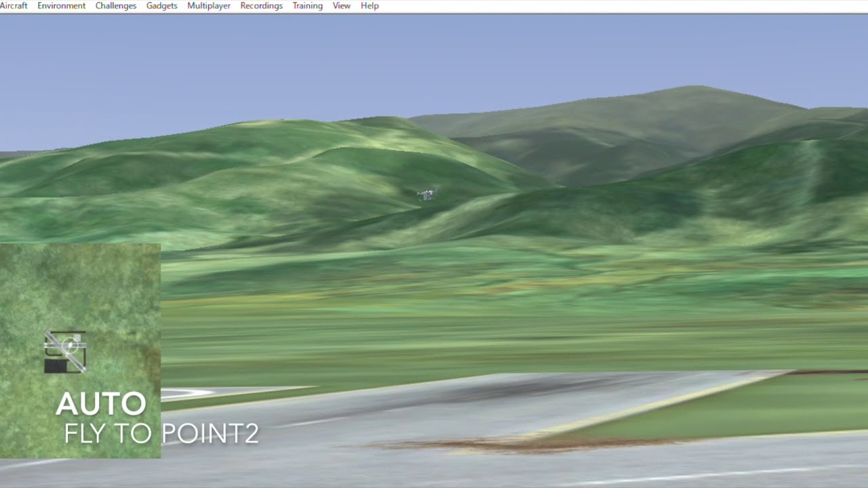
Task: Open the Help menu
Action: [370, 5]
